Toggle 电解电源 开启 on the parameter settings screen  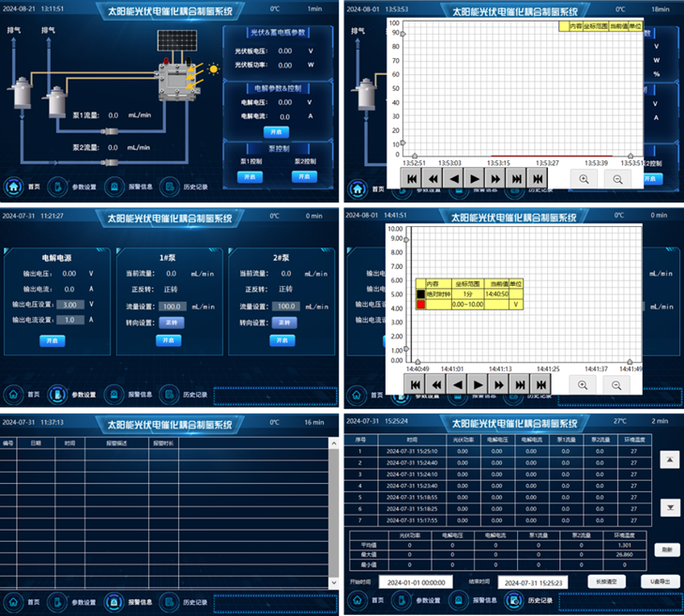tap(53, 340)
